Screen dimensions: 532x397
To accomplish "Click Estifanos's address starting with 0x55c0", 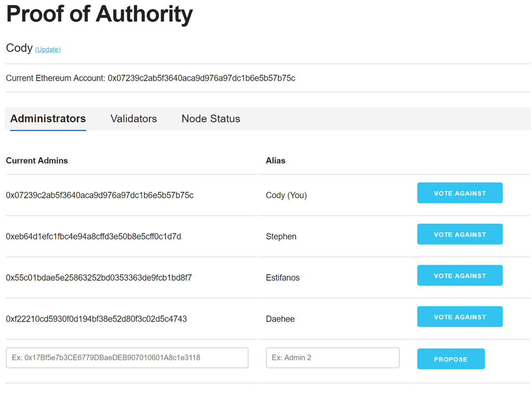I will coord(99,278).
